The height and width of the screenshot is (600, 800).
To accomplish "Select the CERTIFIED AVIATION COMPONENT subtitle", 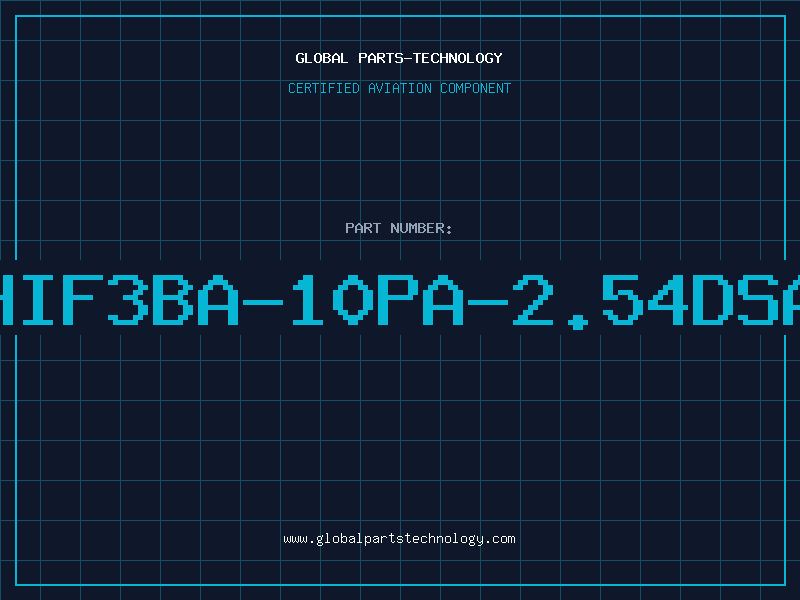I will pos(399,88).
